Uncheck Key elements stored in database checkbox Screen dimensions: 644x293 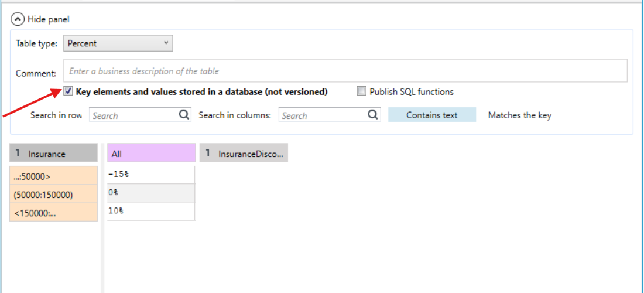[x=68, y=91]
